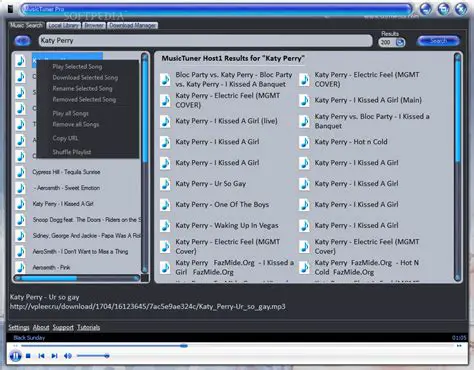Click the now playing title Black Sunday
The height and width of the screenshot is (370, 474).
pos(29,338)
